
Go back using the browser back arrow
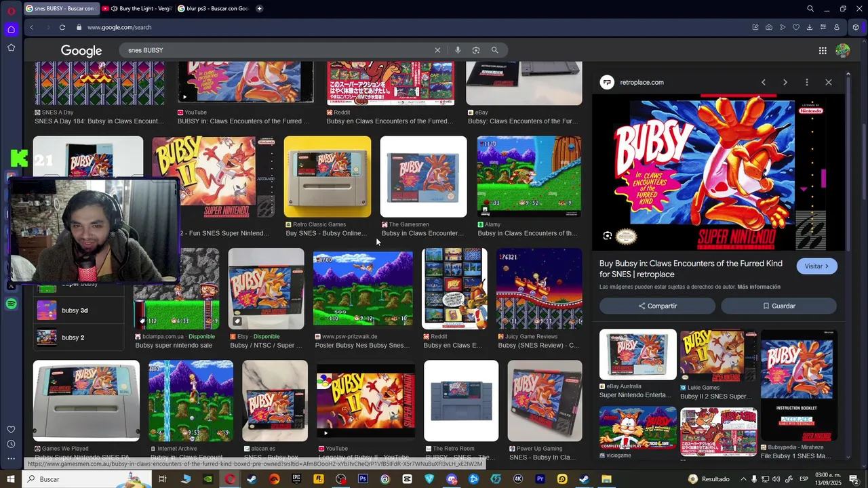pos(31,27)
